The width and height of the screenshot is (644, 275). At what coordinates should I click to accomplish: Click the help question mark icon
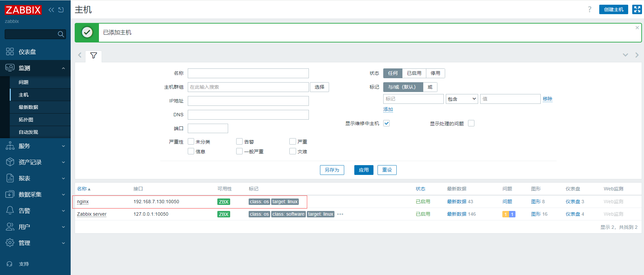[x=589, y=9]
